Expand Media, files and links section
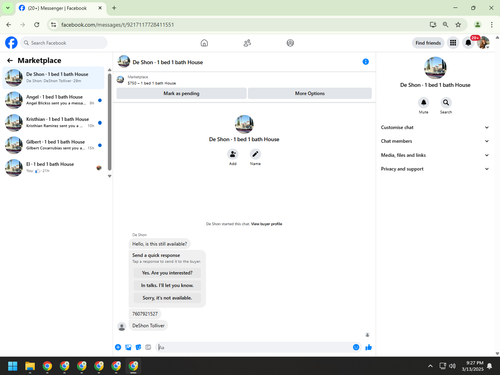Viewport: 500px width, 375px height. [435, 155]
